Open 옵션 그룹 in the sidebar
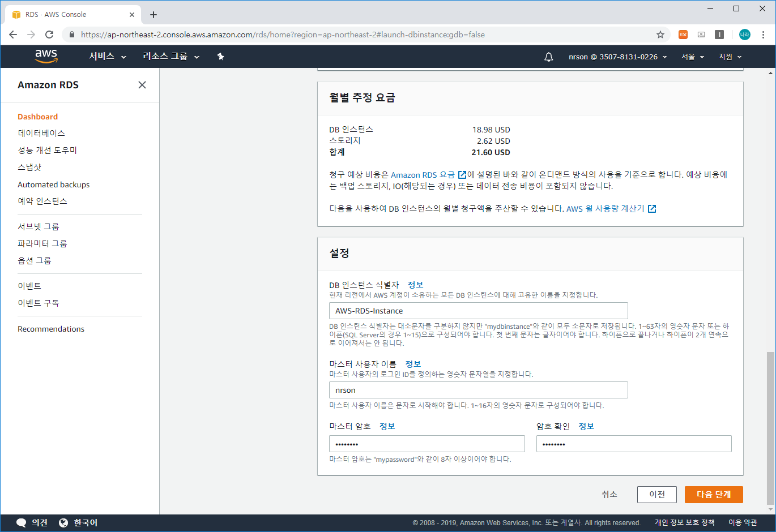Viewport: 776px width, 532px height. [35, 260]
